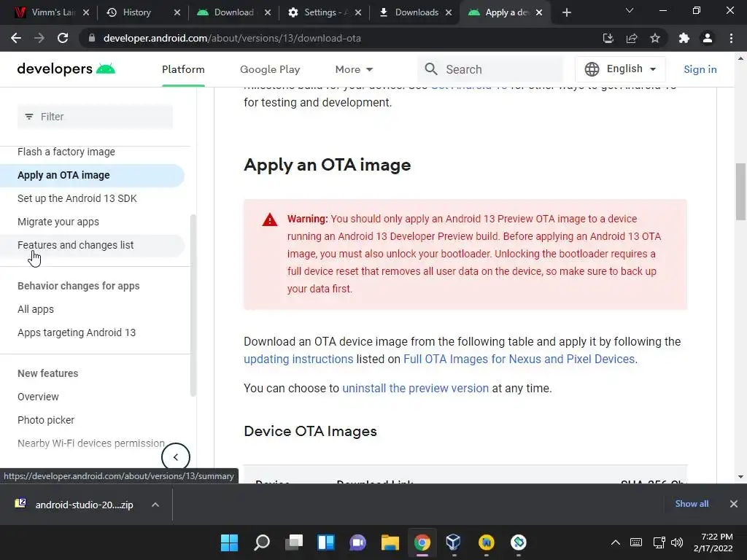The width and height of the screenshot is (747, 560).
Task: Close the downloads bar
Action: click(734, 504)
